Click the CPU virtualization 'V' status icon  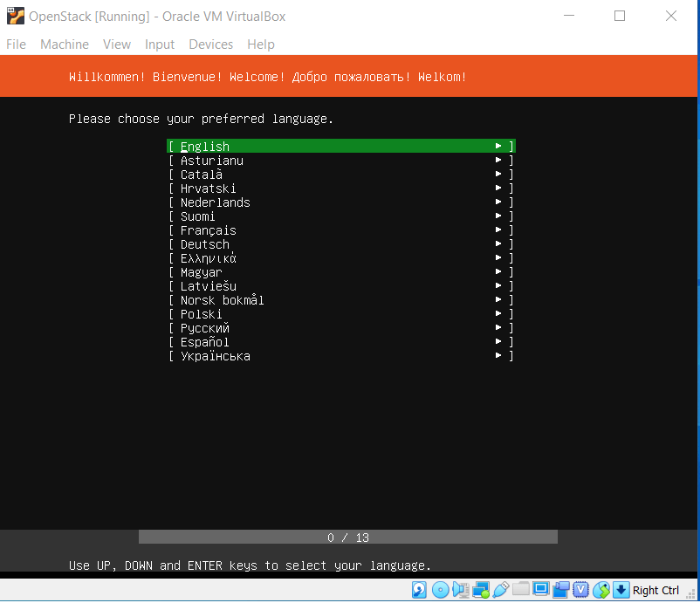click(x=581, y=590)
